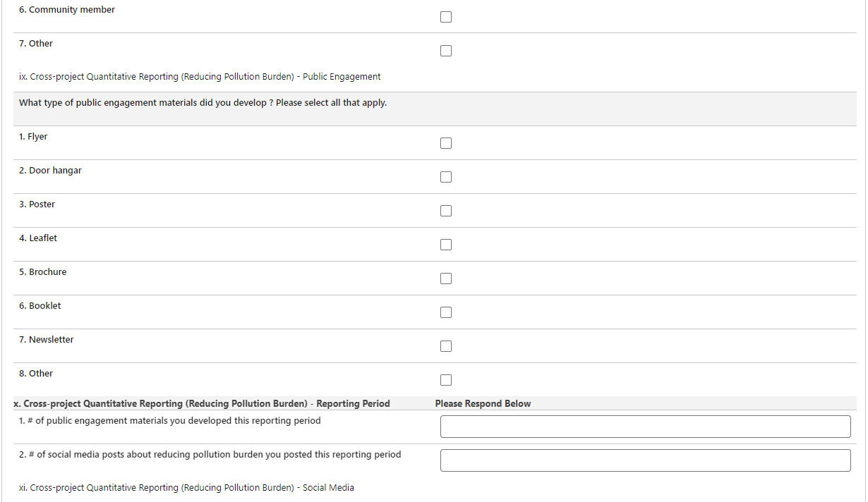This screenshot has width=868, height=502.
Task: Check the Community member checkbox
Action: [x=446, y=17]
